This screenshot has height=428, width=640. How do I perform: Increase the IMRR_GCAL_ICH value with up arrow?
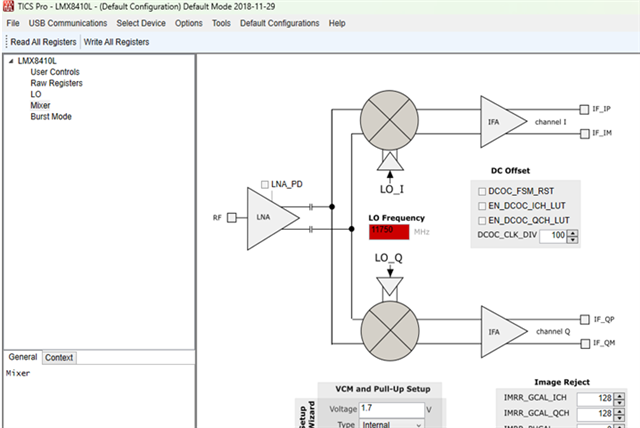[x=620, y=396]
